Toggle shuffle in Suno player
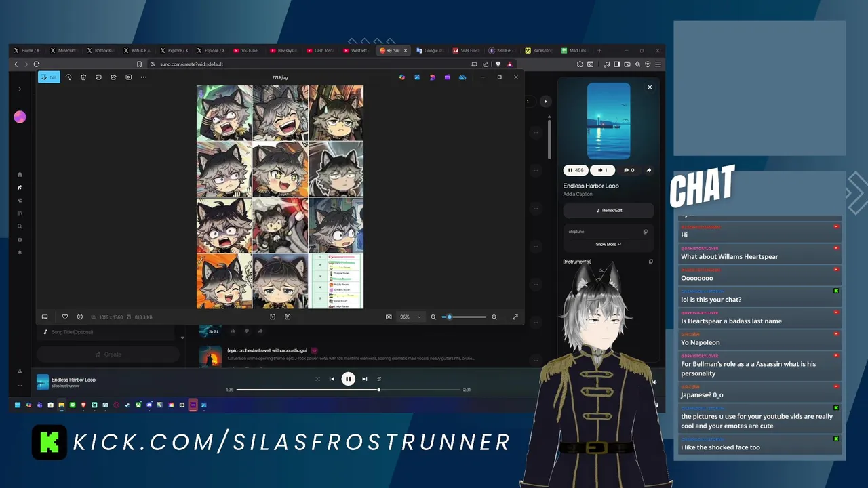 (x=317, y=379)
